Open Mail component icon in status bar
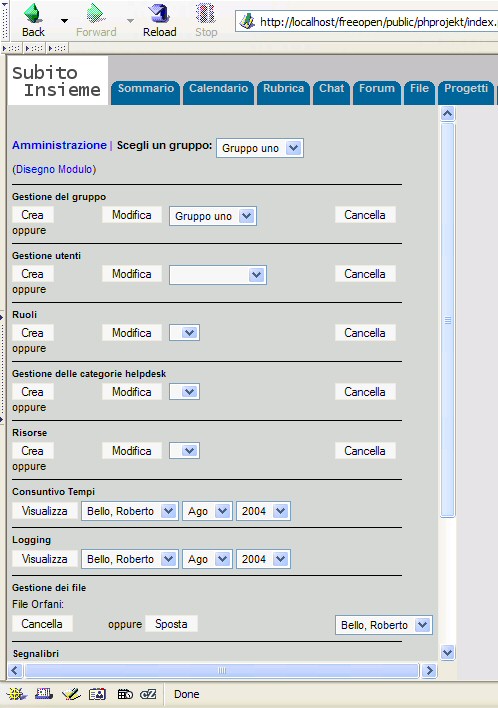Screen dimensions: 498x708 (x=44, y=694)
